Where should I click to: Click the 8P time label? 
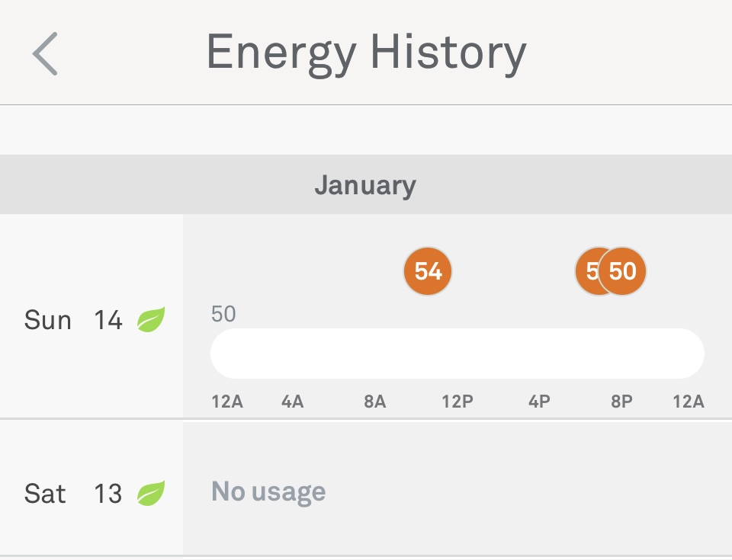coord(621,402)
